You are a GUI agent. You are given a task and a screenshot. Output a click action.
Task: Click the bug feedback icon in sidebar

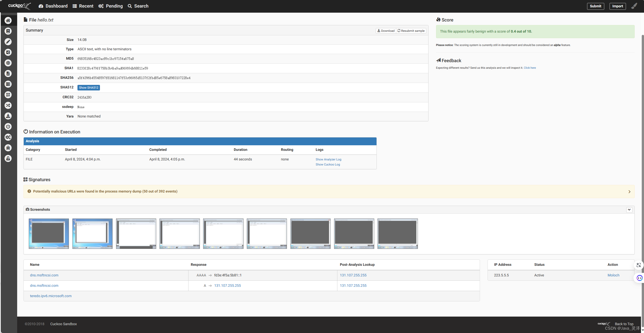[8, 148]
